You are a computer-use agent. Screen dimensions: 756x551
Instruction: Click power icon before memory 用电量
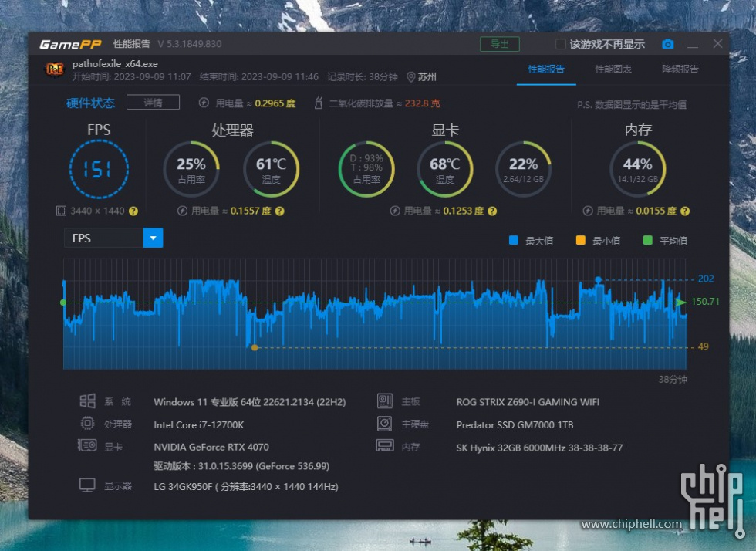pyautogui.click(x=588, y=211)
